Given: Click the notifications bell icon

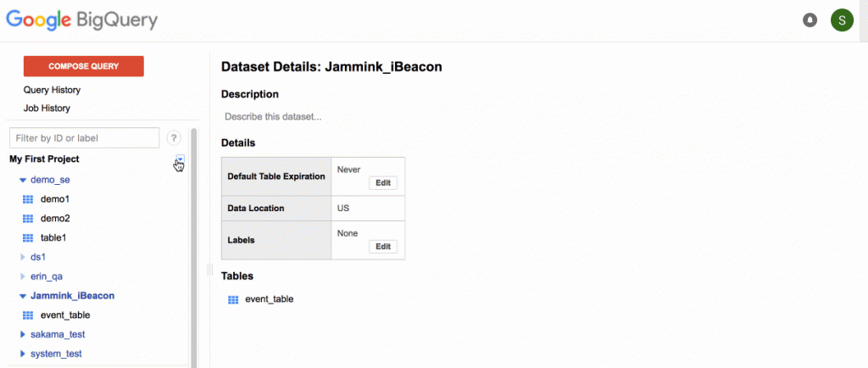Looking at the screenshot, I should point(810,20).
